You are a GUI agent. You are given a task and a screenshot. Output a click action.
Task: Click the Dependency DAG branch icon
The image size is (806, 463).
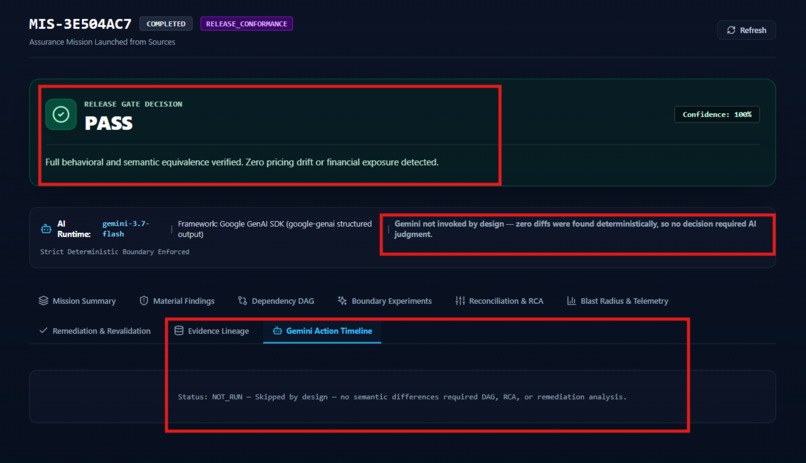click(242, 301)
